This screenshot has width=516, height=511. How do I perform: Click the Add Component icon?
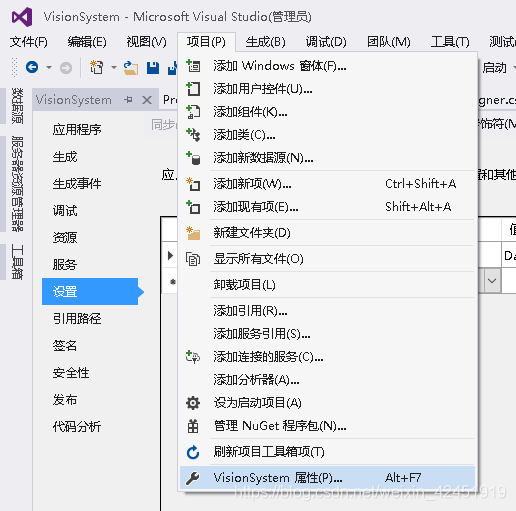(x=193, y=112)
